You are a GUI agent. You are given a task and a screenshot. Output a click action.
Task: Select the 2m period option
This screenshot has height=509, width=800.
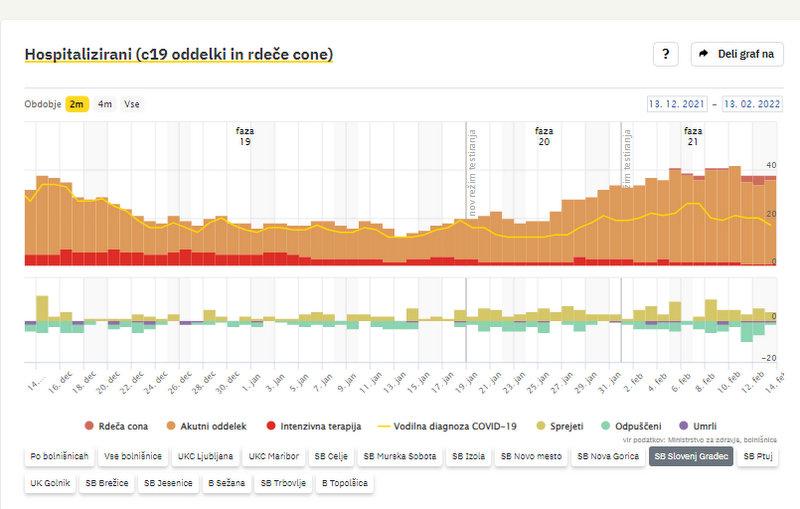click(x=77, y=104)
